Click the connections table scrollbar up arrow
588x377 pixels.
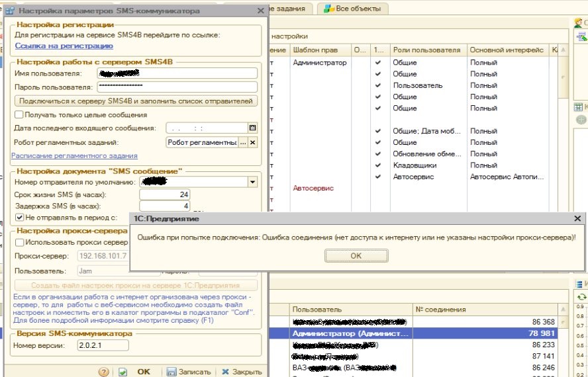pyautogui.click(x=563, y=310)
